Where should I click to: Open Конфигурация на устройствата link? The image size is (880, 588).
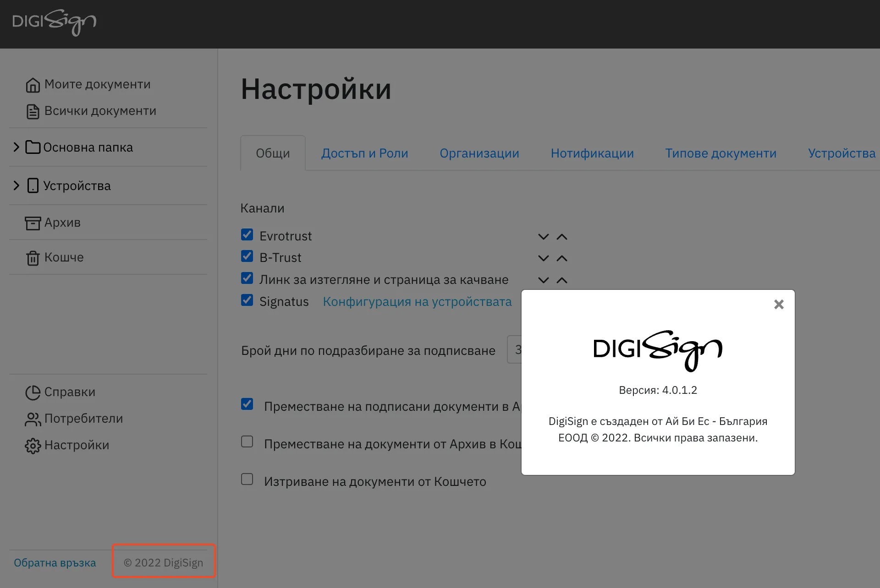tap(417, 302)
